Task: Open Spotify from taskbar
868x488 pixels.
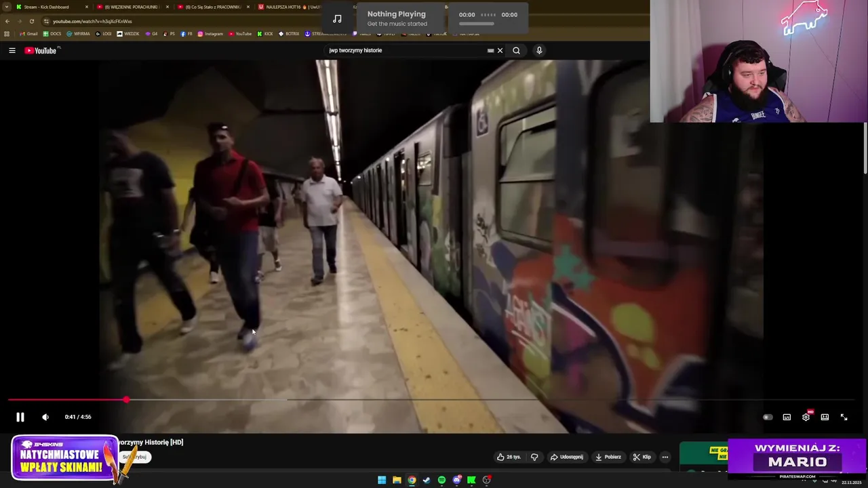Action: 441,480
